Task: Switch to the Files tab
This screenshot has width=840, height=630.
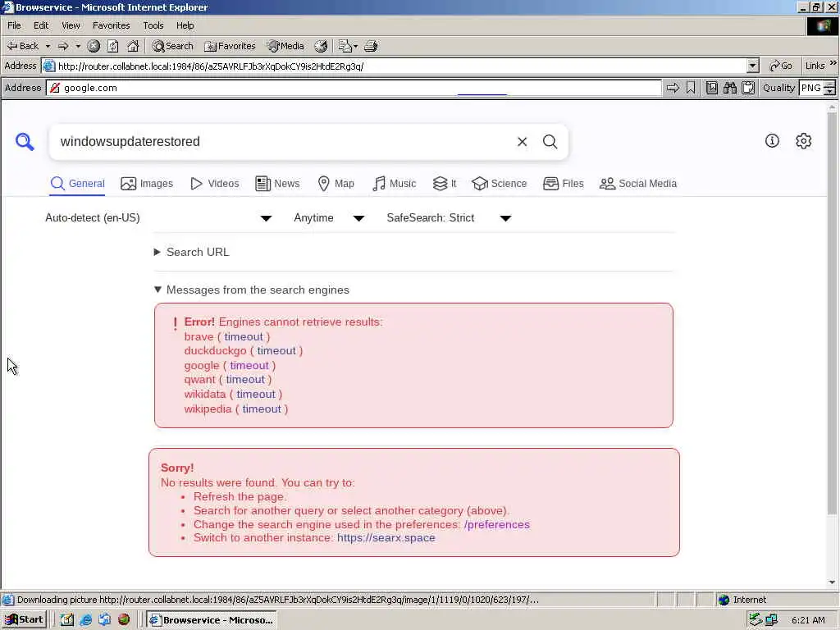Action: tap(563, 184)
